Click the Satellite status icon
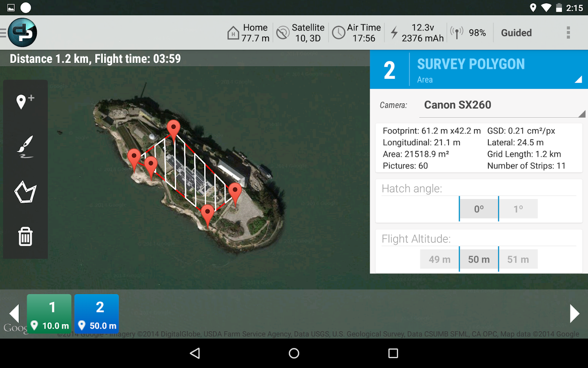This screenshot has width=588, height=368. point(283,32)
